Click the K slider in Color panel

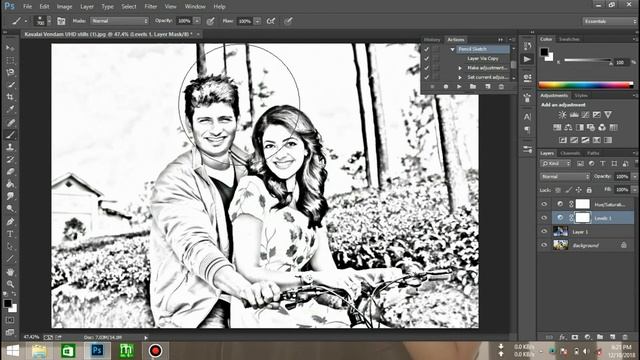point(588,61)
